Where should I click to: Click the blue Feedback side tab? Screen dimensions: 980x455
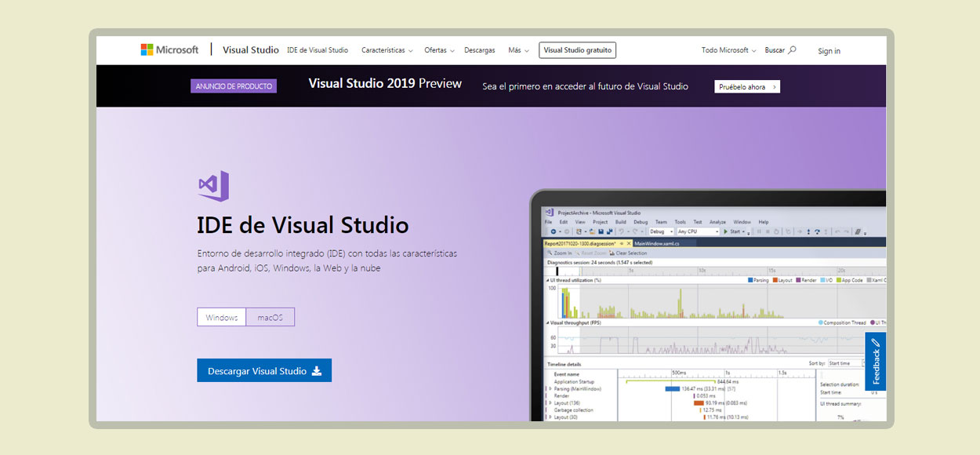coord(876,362)
